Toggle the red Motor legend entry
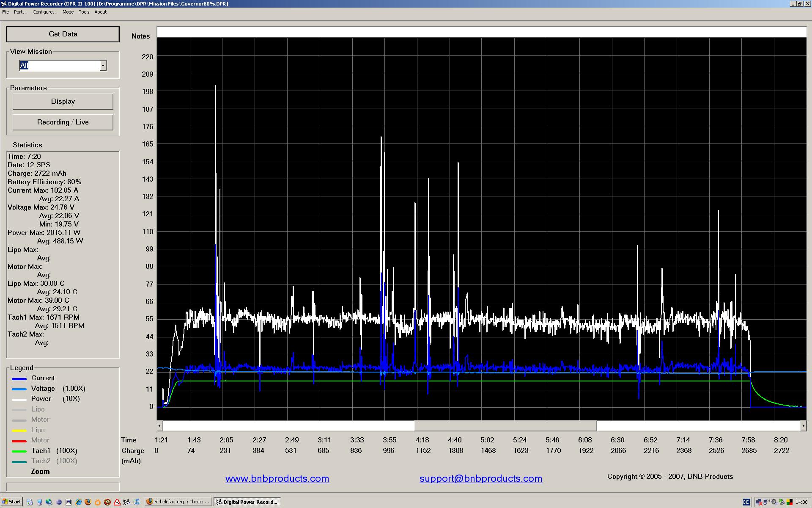 point(40,440)
